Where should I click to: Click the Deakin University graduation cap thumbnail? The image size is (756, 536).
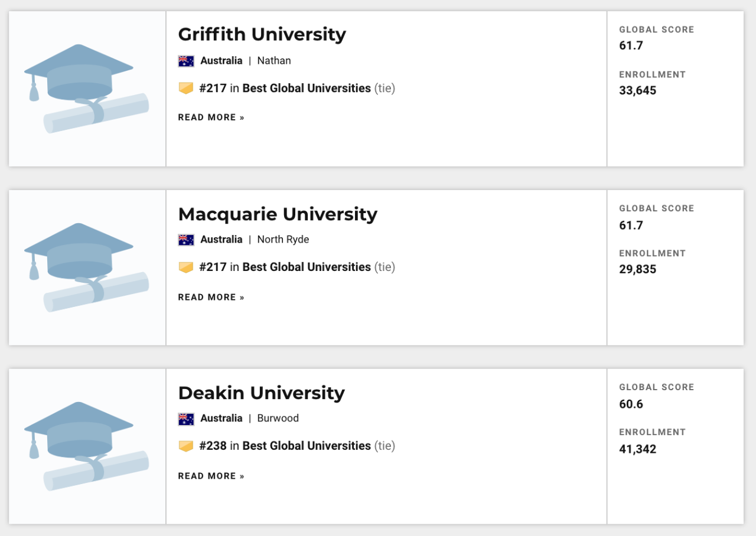87,446
